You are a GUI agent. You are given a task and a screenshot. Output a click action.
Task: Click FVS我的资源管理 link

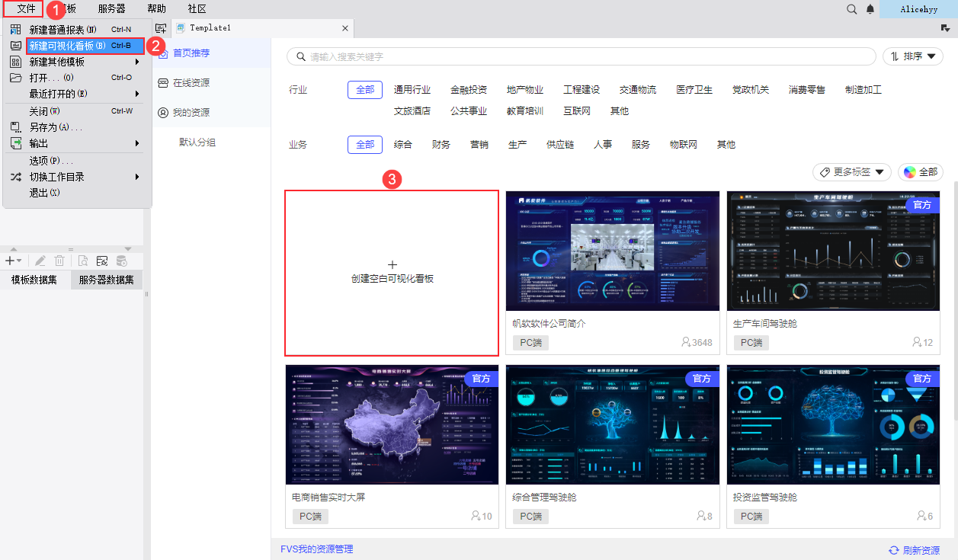(316, 549)
